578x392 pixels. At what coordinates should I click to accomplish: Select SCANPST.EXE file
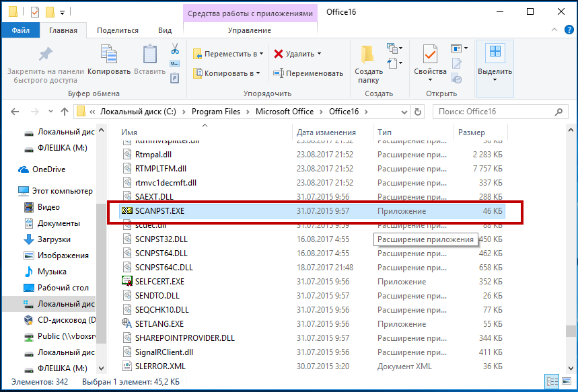point(312,211)
